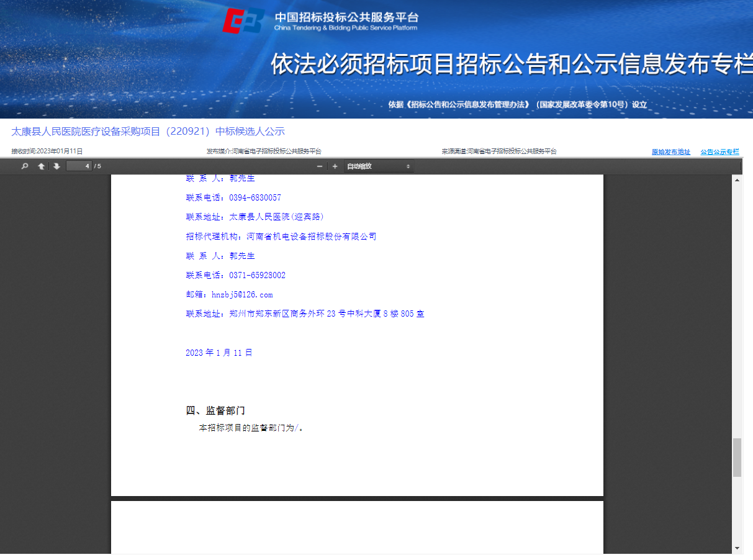The image size is (753, 560).
Task: Click the scrollbar up arrow
Action: pos(737,180)
